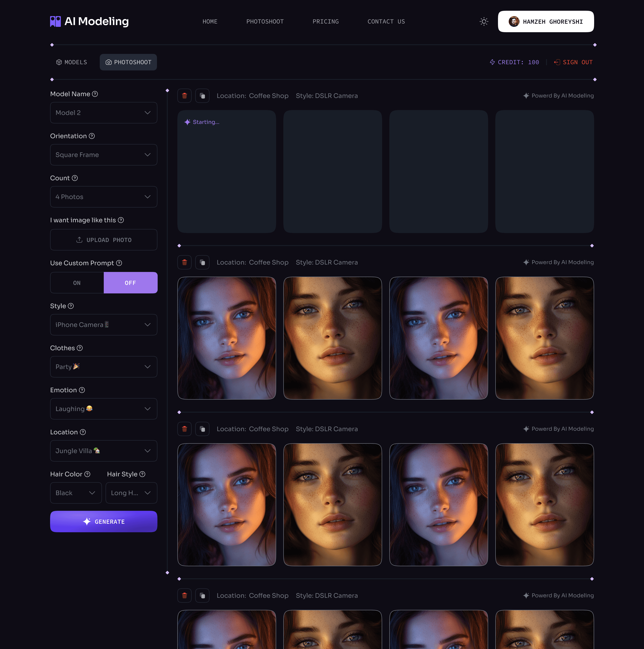Open the Hair Color dropdown showing Black

coord(76,493)
